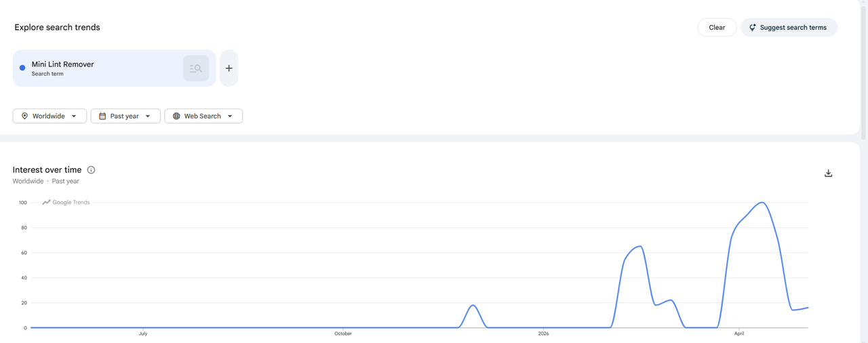This screenshot has width=868, height=343.
Task: Edit the Mini Lint Remover search term
Action: pyautogui.click(x=62, y=64)
